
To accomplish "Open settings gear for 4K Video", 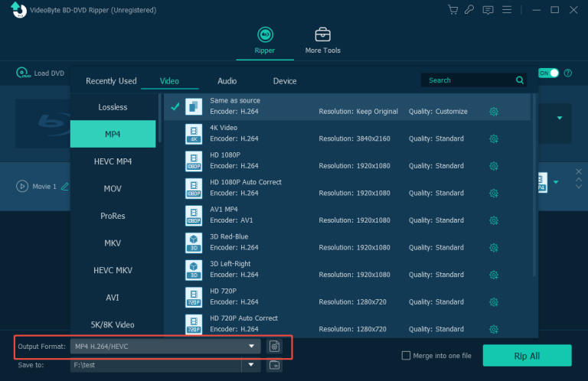I will tap(494, 139).
